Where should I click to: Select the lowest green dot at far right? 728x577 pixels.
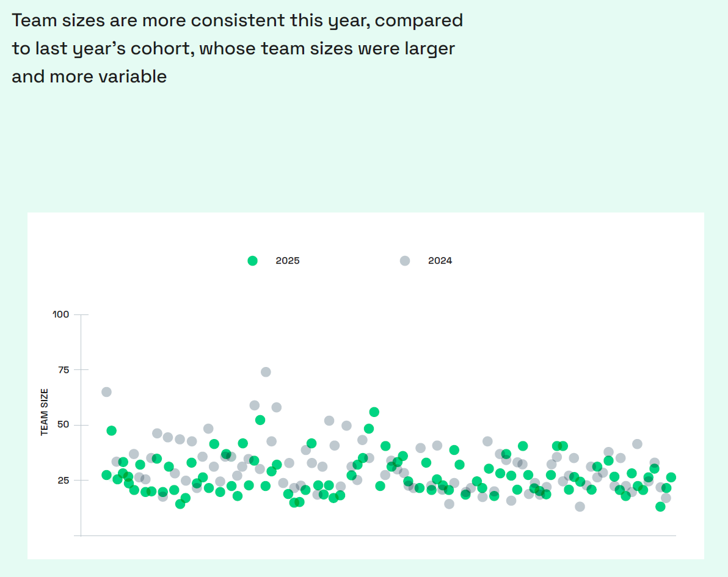tap(660, 506)
